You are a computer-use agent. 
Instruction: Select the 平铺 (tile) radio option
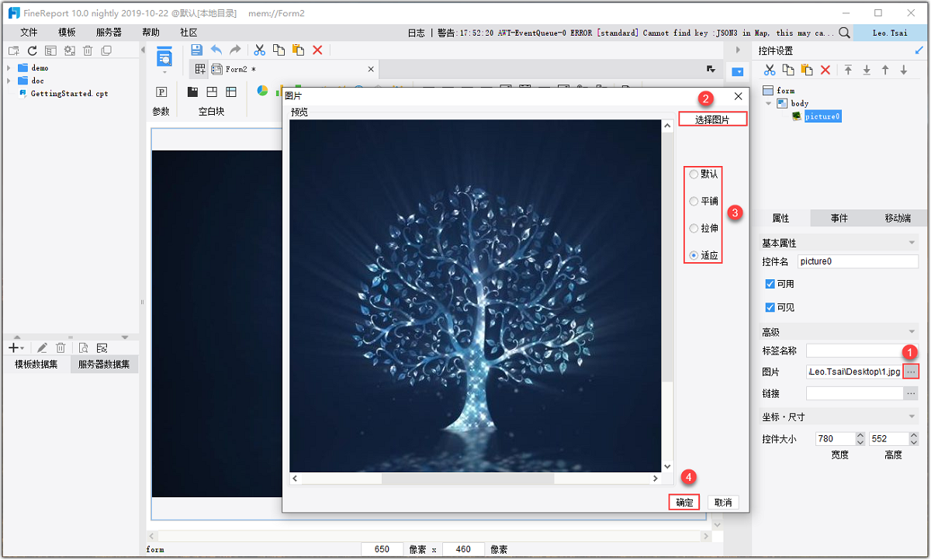[694, 202]
